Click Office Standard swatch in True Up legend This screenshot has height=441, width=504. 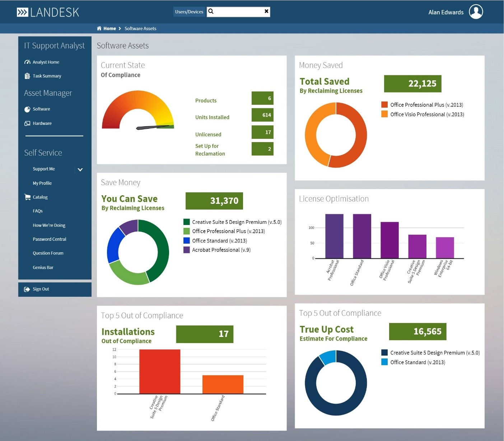(384, 362)
